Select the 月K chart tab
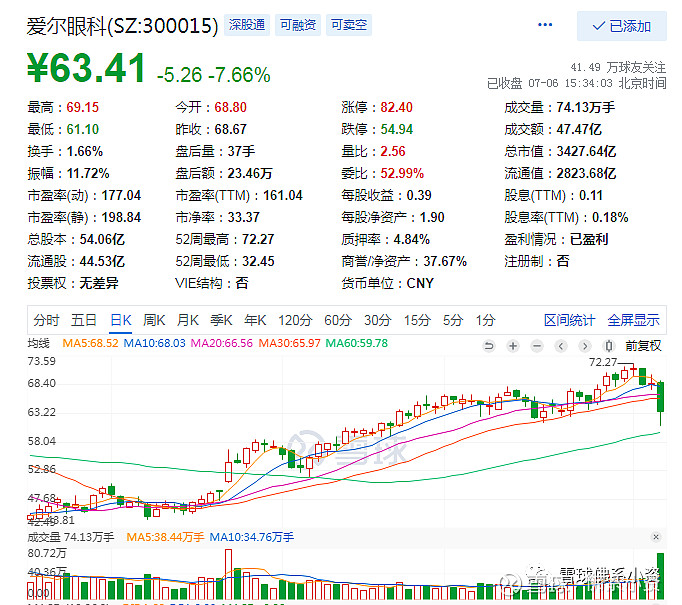 click(187, 321)
